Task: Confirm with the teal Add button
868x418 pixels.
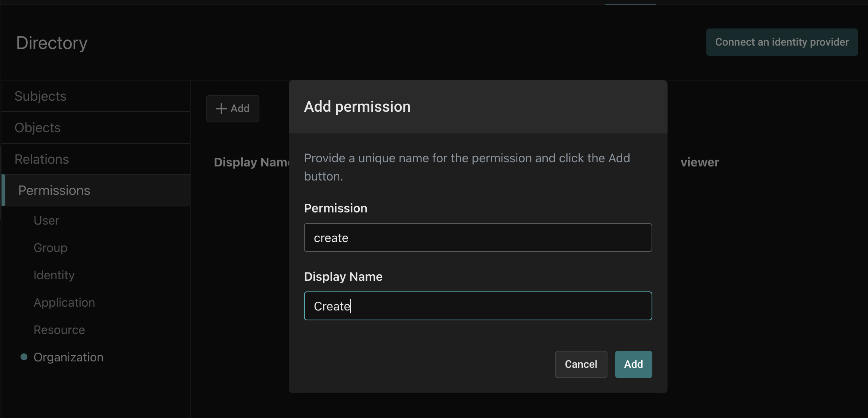Action: click(x=633, y=364)
